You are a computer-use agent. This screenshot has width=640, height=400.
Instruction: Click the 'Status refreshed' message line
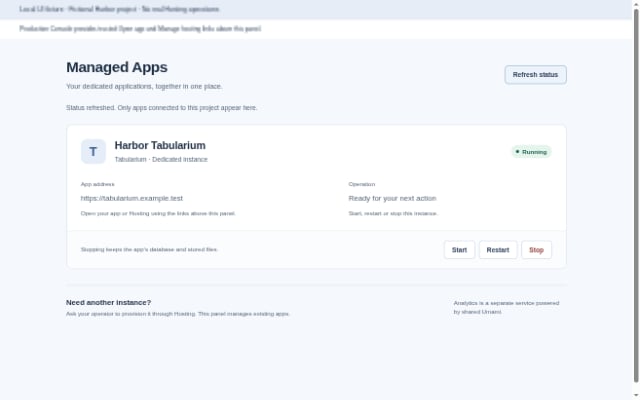point(162,108)
